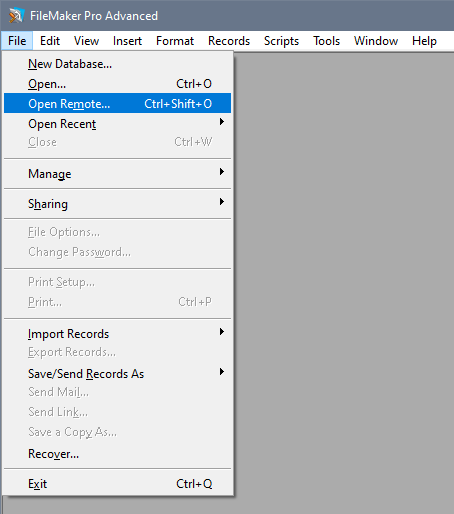Image resolution: width=454 pixels, height=514 pixels.
Task: Click the FileMaker Pro Advanced app icon
Action: (16, 16)
